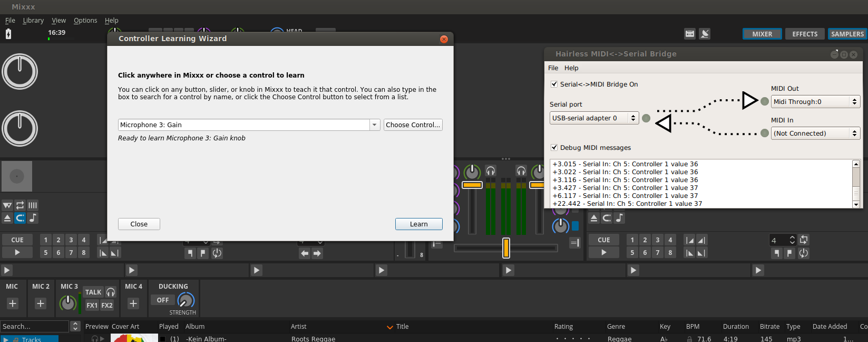This screenshot has height=342, width=868.
Task: Toggle the blue quantize icon on left deck
Action: pyautogui.click(x=20, y=218)
